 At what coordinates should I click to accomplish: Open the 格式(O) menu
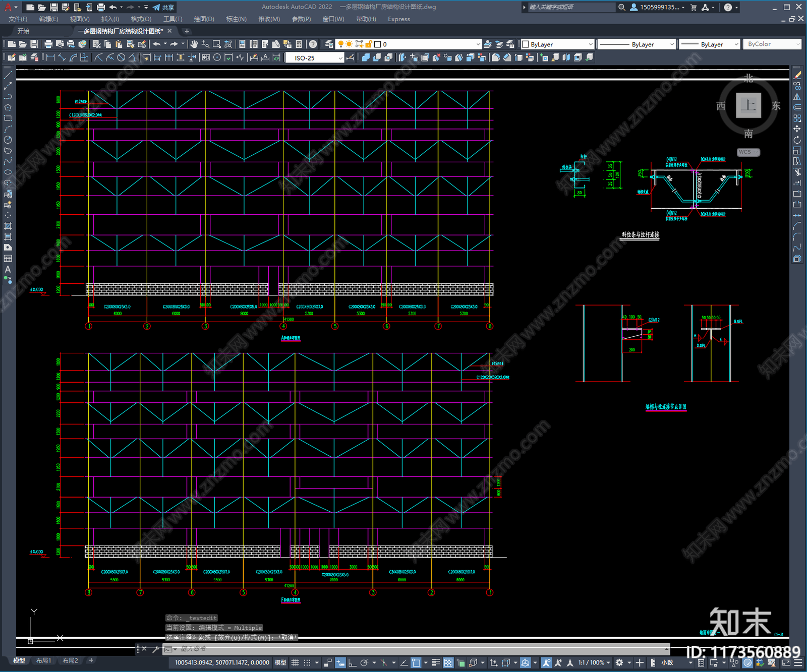coord(141,19)
